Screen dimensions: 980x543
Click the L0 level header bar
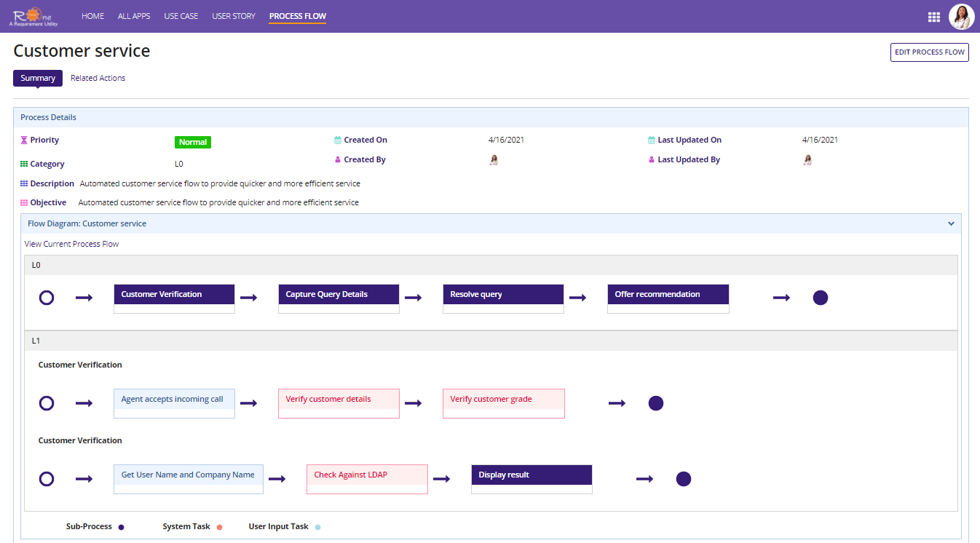coord(491,266)
